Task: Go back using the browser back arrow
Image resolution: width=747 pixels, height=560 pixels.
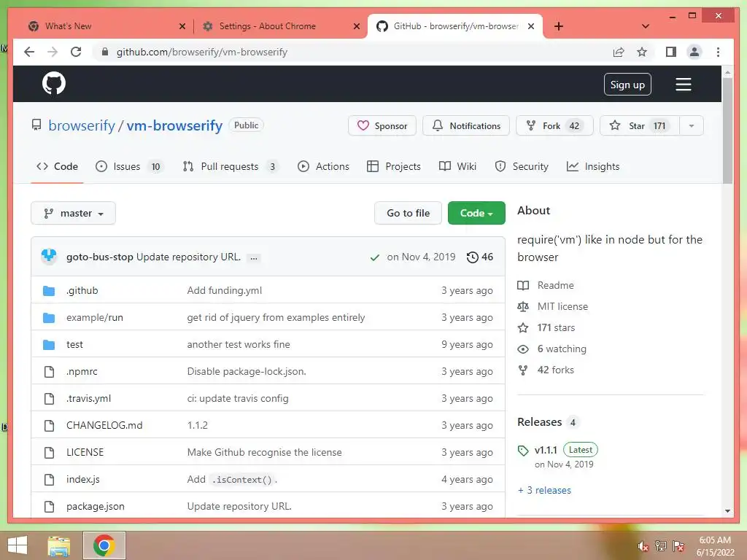Action: (29, 52)
